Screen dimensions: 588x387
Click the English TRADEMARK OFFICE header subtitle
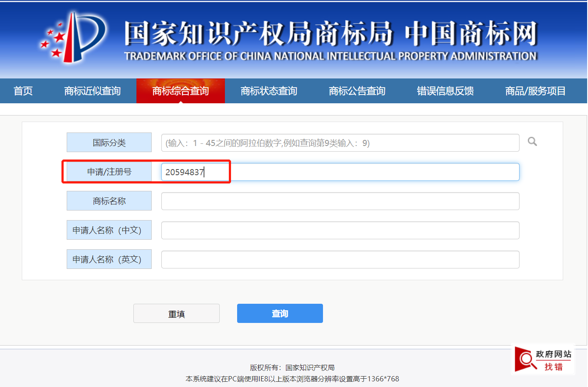pyautogui.click(x=330, y=56)
